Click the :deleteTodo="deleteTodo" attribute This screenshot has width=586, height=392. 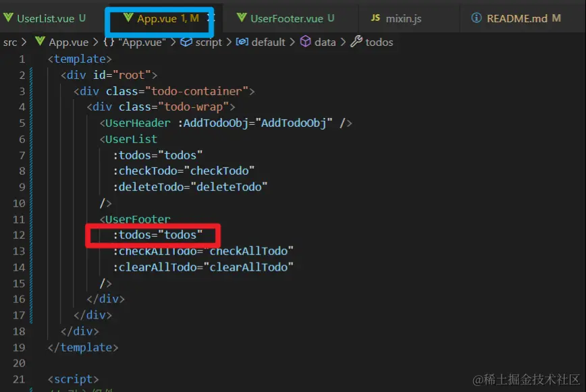click(190, 187)
